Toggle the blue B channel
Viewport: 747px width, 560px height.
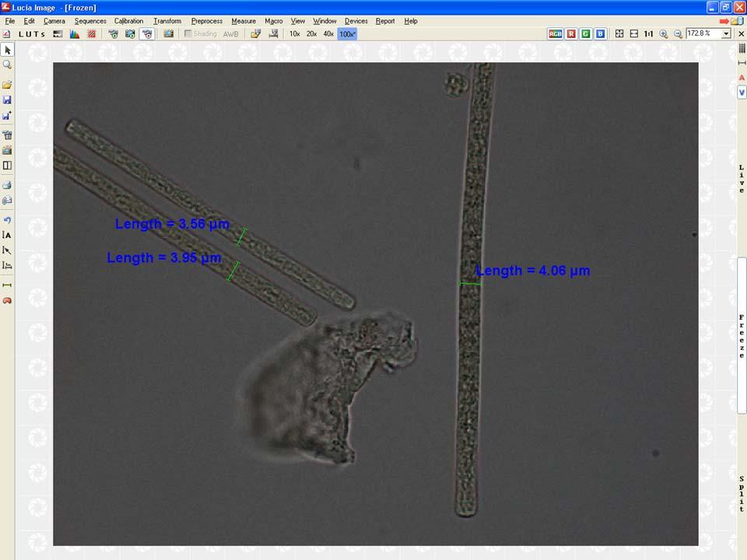600,33
